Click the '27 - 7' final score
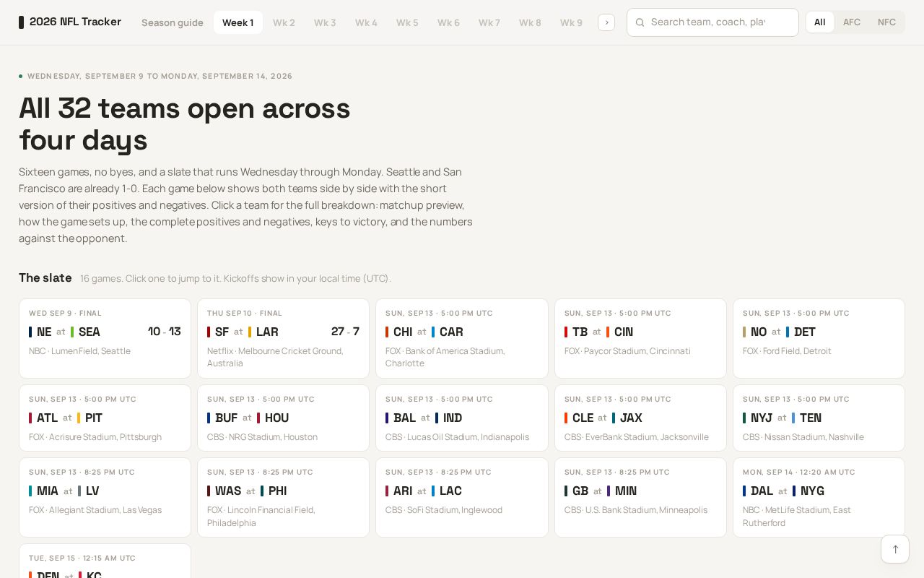Viewport: 924px width, 578px height. tap(345, 332)
